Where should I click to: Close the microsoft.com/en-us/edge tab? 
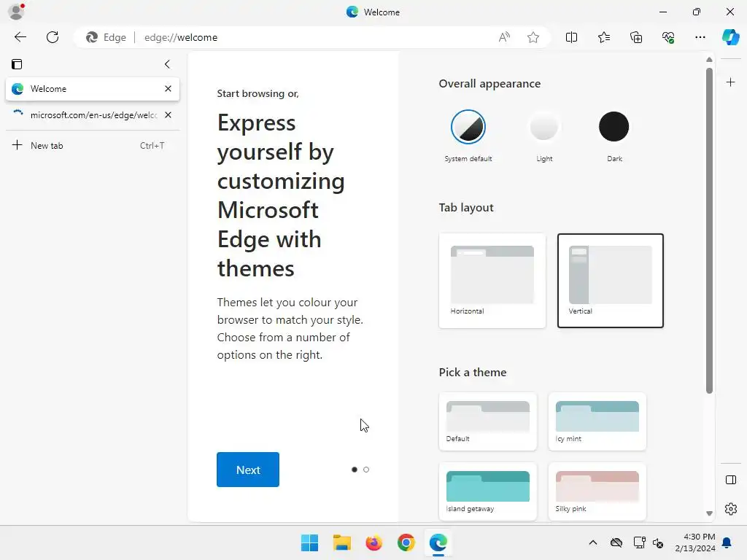coord(168,114)
